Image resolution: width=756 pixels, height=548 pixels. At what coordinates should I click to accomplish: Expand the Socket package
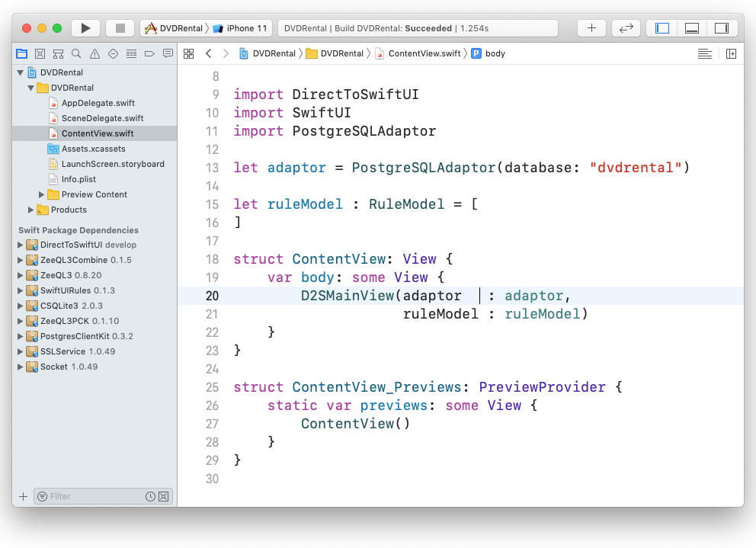[21, 367]
